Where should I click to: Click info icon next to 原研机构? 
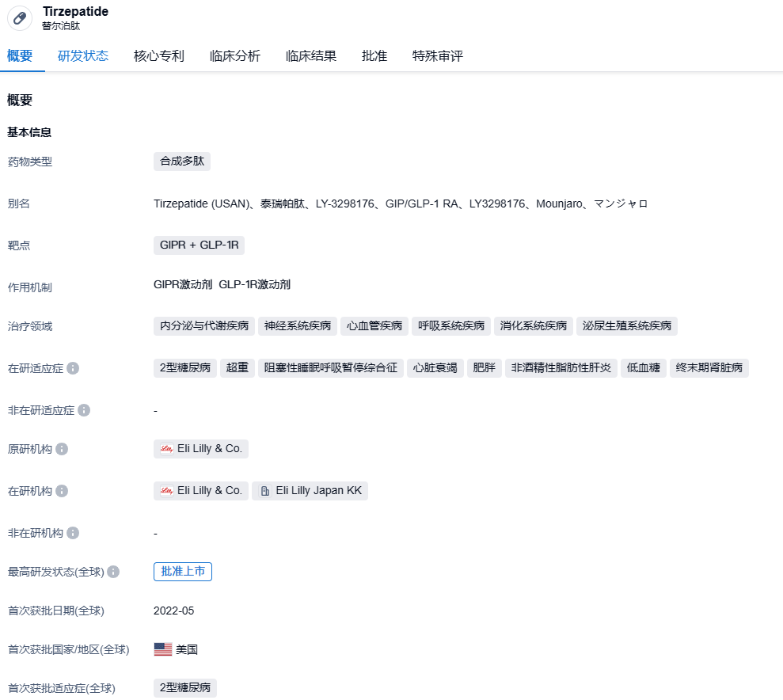[62, 449]
